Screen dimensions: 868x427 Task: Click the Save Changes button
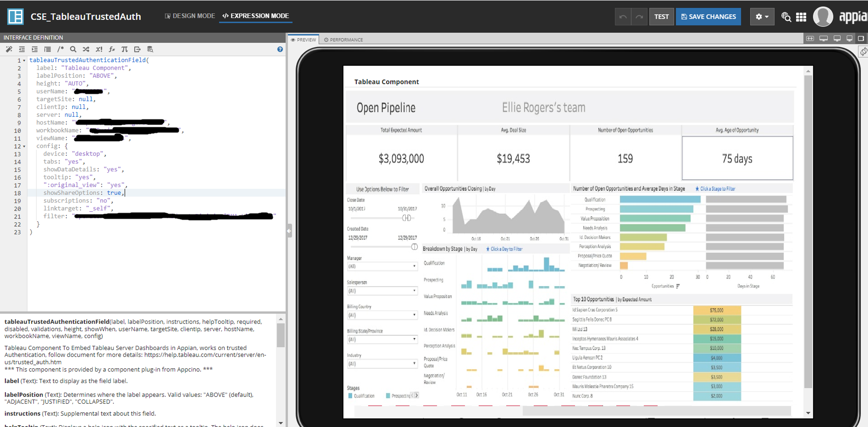click(x=708, y=17)
